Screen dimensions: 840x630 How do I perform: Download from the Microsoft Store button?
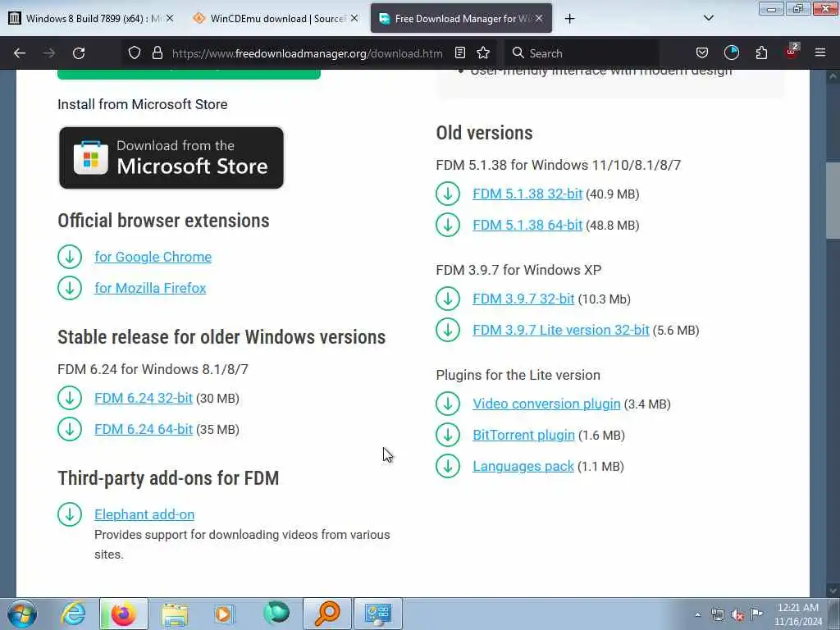tap(171, 157)
